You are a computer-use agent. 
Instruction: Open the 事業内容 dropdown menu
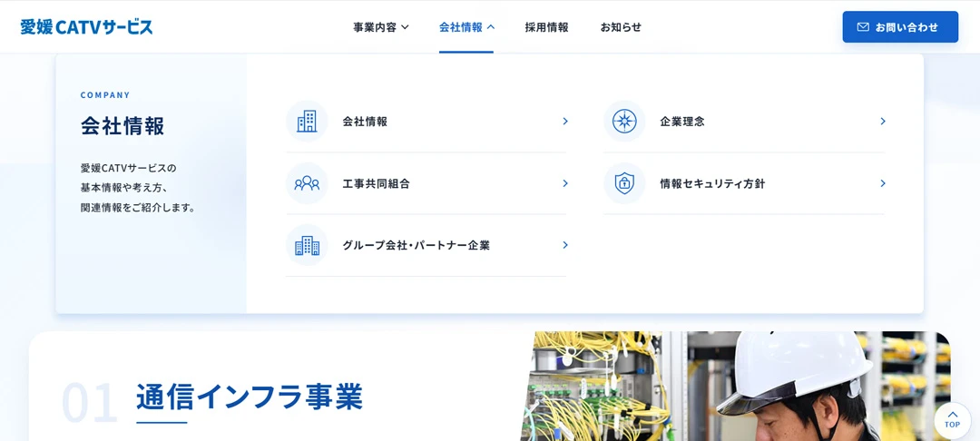(x=380, y=27)
